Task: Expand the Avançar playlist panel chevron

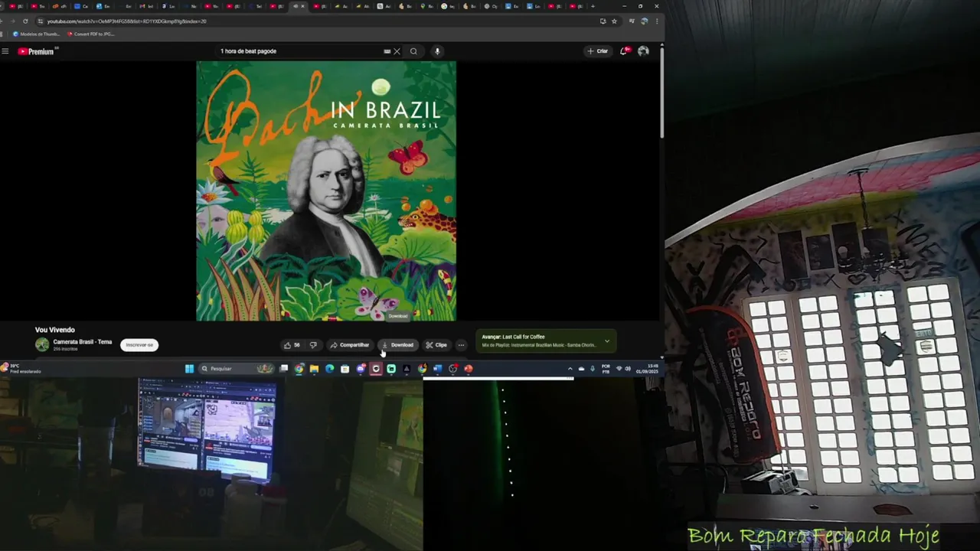Action: pos(607,341)
